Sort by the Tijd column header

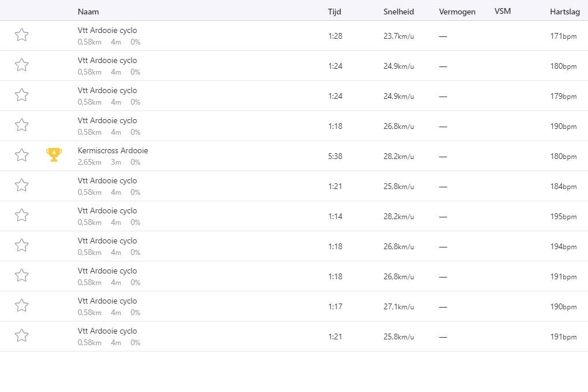pyautogui.click(x=335, y=12)
